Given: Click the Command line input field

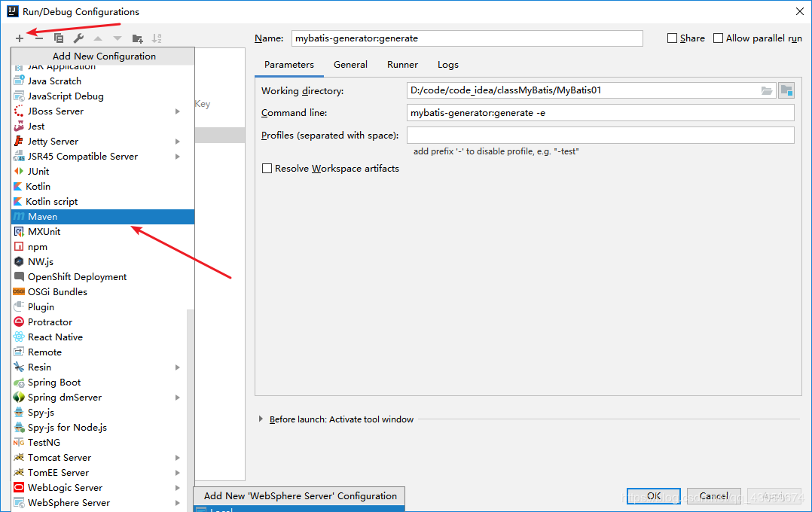Looking at the screenshot, I should 601,113.
